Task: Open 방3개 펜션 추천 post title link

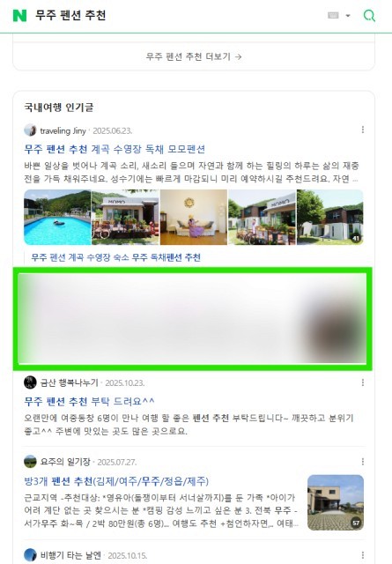Action: coord(116,481)
